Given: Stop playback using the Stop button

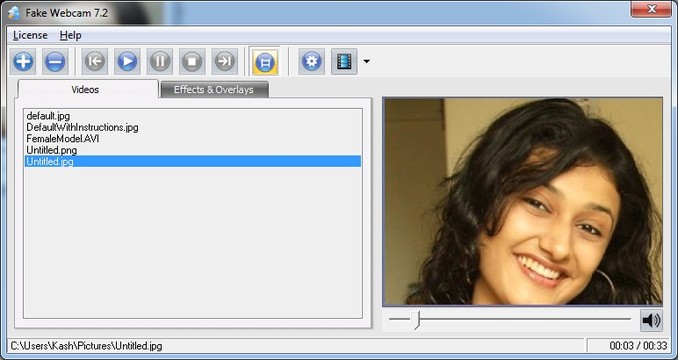Looking at the screenshot, I should click(192, 61).
